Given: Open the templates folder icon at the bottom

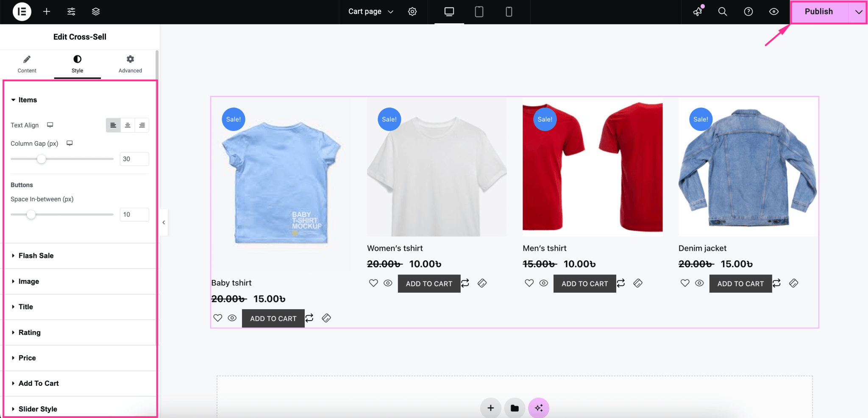Looking at the screenshot, I should tap(515, 407).
